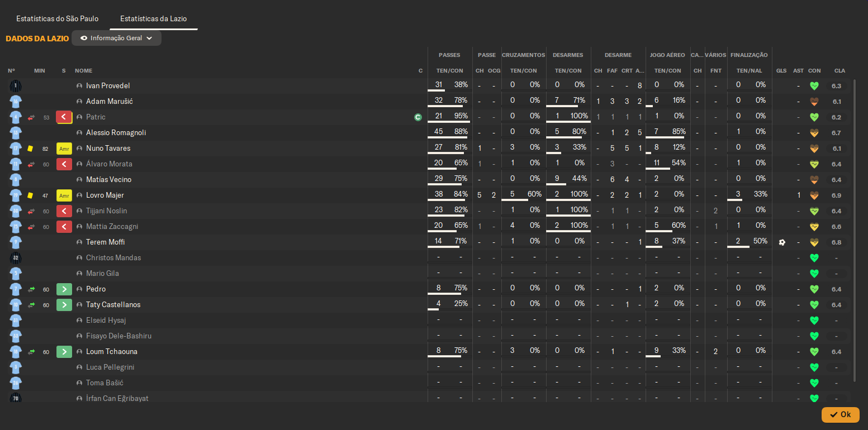Click Lovro Majer's 6.9 rating
Screen dimensions: 868x430
[837, 195]
